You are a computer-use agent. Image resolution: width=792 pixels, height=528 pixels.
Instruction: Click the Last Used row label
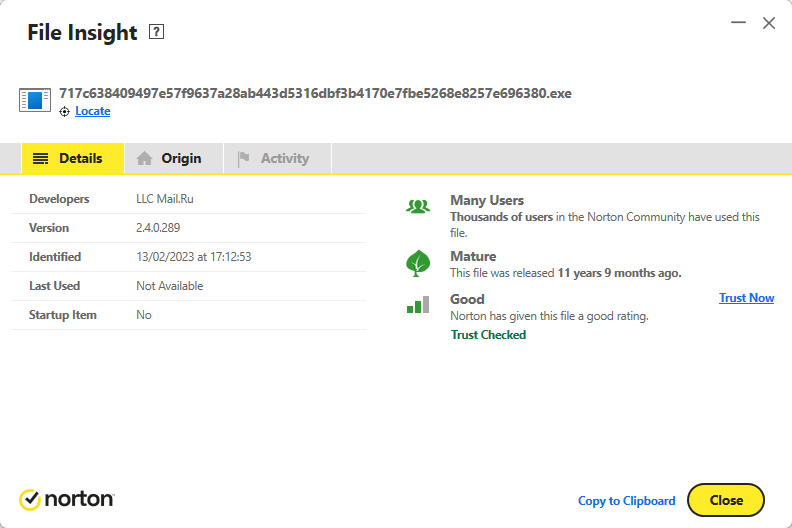(55, 286)
